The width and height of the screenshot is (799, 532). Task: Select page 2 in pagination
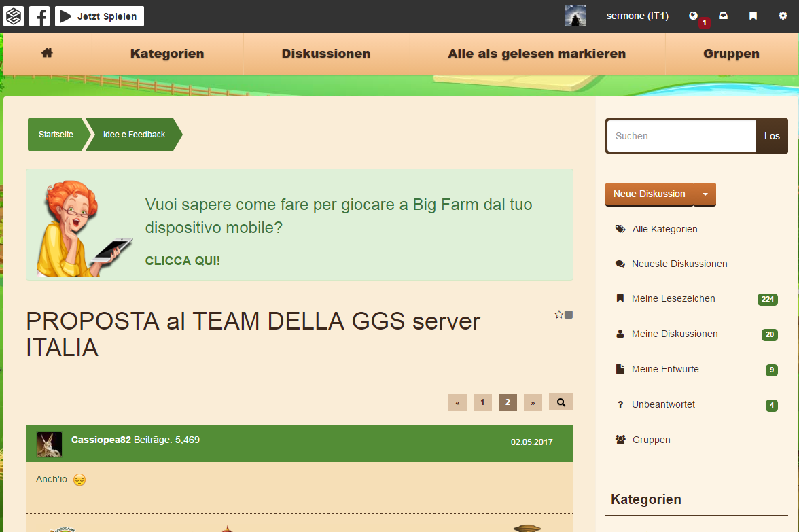pyautogui.click(x=508, y=402)
